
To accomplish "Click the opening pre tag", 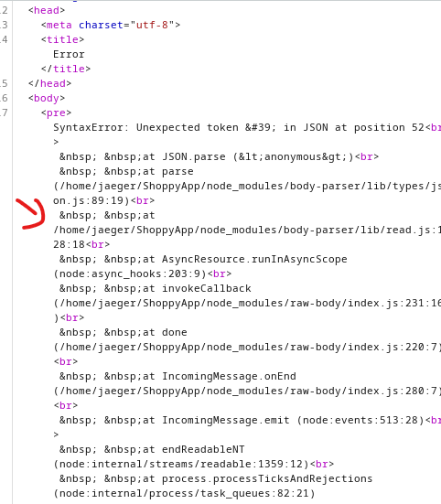I will pos(56,113).
